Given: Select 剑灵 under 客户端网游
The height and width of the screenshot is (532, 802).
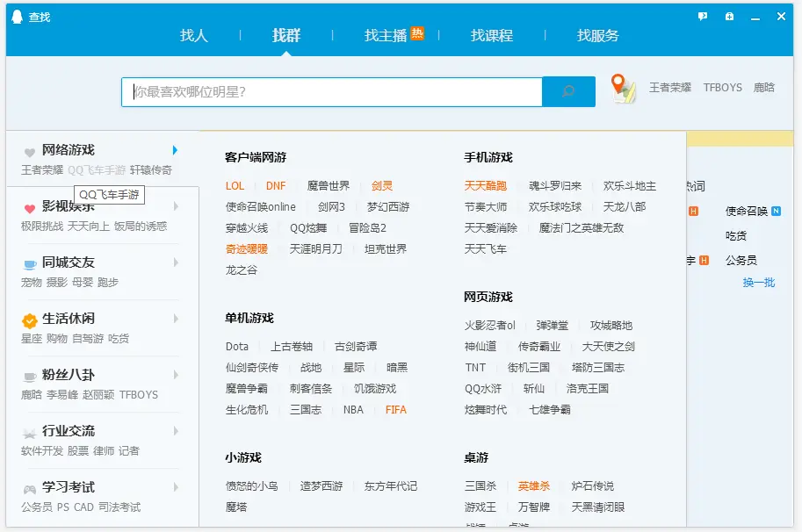Looking at the screenshot, I should tap(382, 186).
